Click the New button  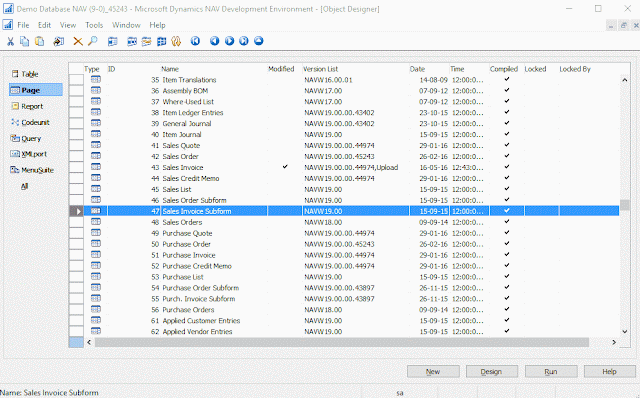(433, 371)
